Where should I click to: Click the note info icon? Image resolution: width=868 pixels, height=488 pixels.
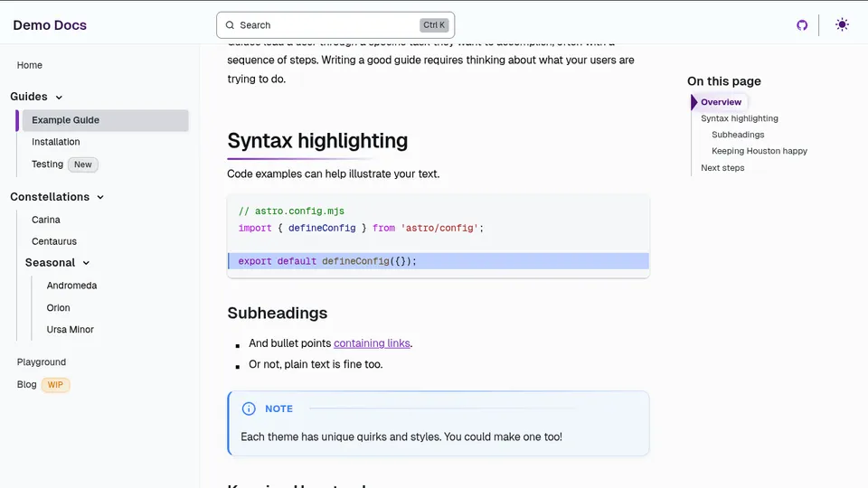tap(249, 408)
